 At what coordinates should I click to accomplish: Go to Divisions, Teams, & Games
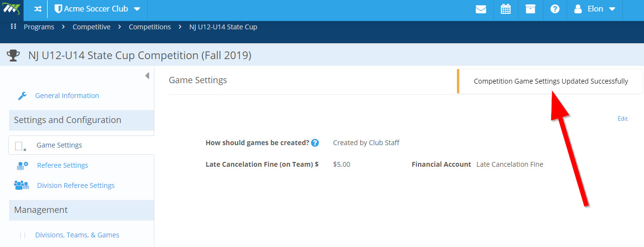pos(77,235)
